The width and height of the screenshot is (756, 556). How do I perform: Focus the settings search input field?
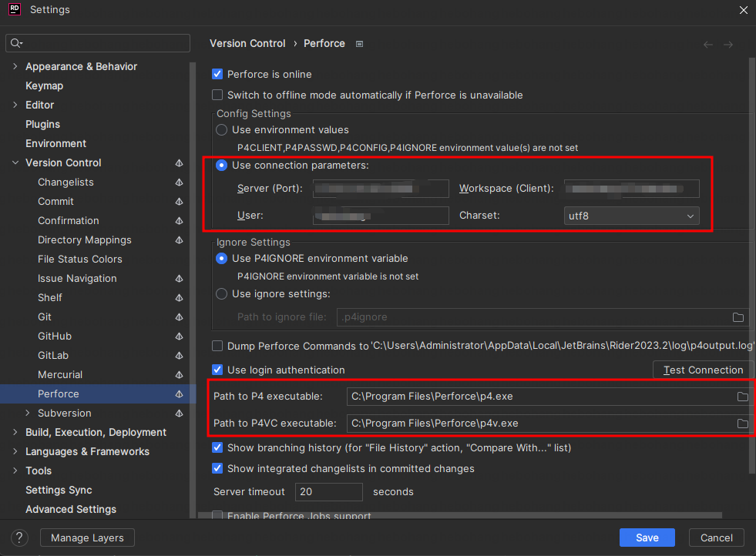pos(98,43)
